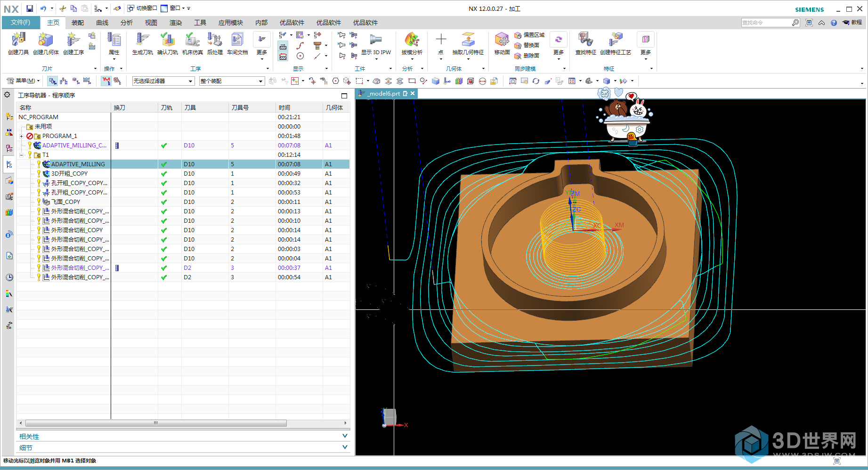Switch to the 分析 ribbon tab
Viewport: 868px width, 470px height.
[x=127, y=23]
